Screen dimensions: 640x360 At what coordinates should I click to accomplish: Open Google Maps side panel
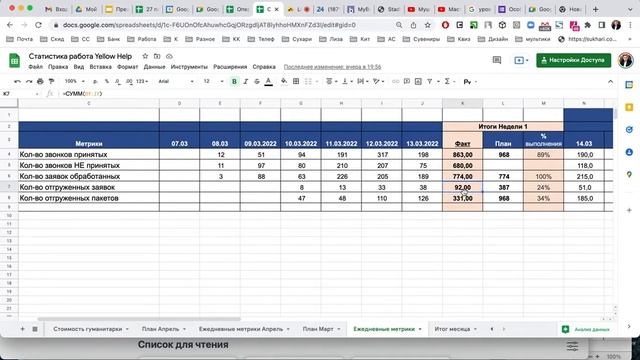(x=629, y=174)
